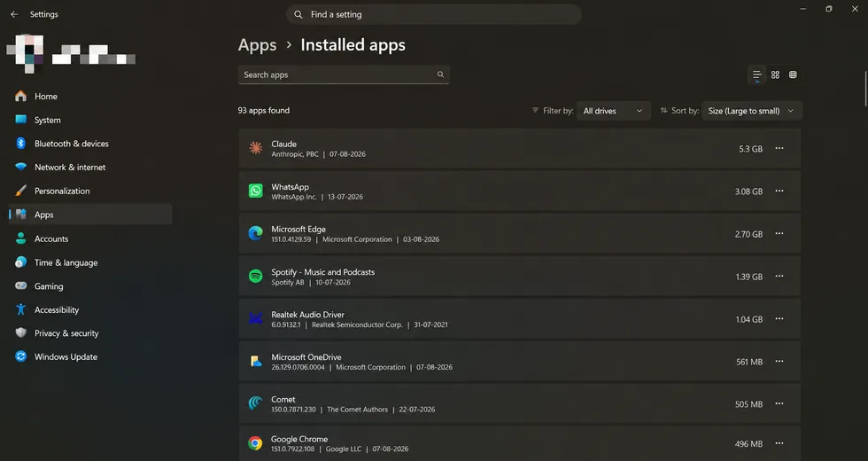Screen dimensions: 868x461
Task: Open Time & language settings
Action: click(x=90, y=262)
